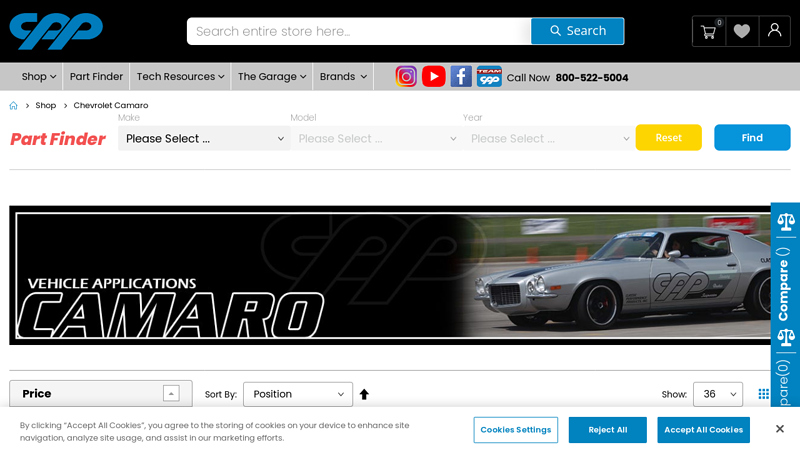Screen dimensions: 800x450
Task: Open the Sort By Position dropdown
Action: 298,394
